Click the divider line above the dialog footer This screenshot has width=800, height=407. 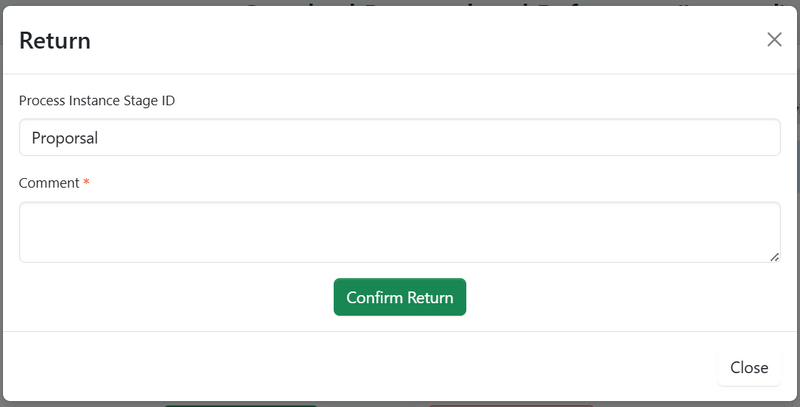(x=400, y=331)
